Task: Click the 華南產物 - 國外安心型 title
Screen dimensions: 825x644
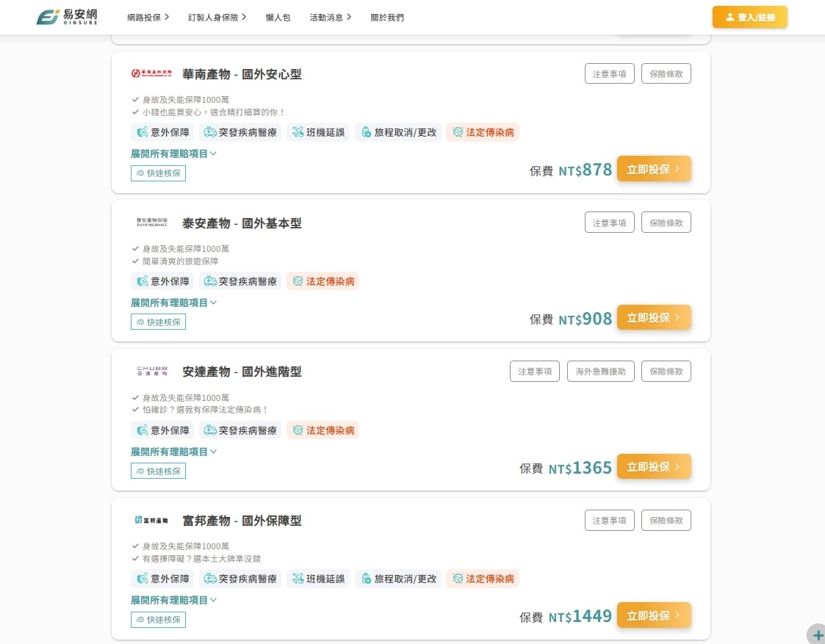Action: click(x=242, y=74)
